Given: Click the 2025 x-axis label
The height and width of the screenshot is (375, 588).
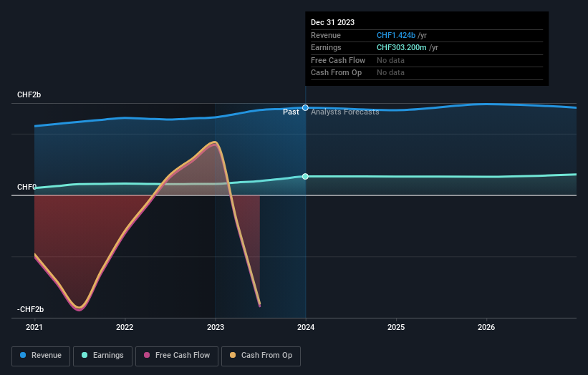Looking at the screenshot, I should 396,328.
